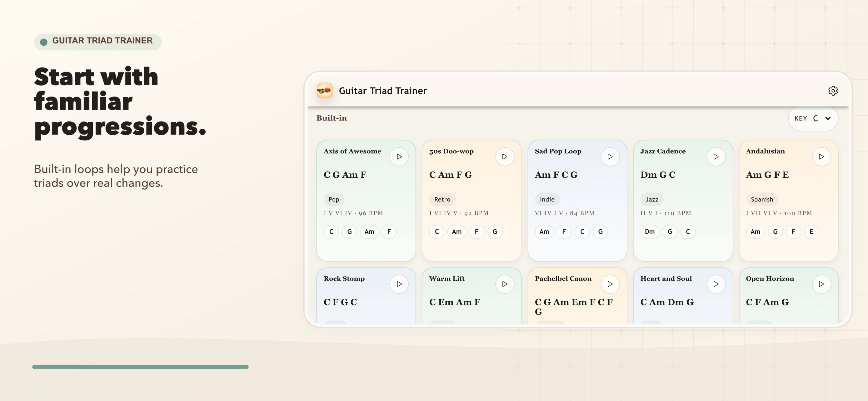Click the green progress bar

pos(140,367)
